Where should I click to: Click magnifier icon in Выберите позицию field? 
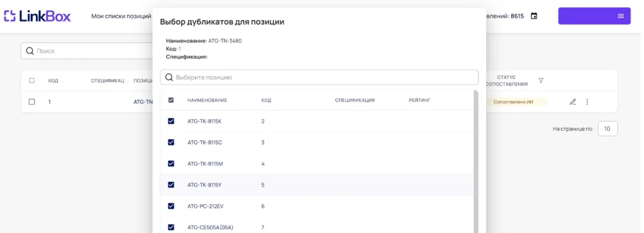click(x=169, y=77)
